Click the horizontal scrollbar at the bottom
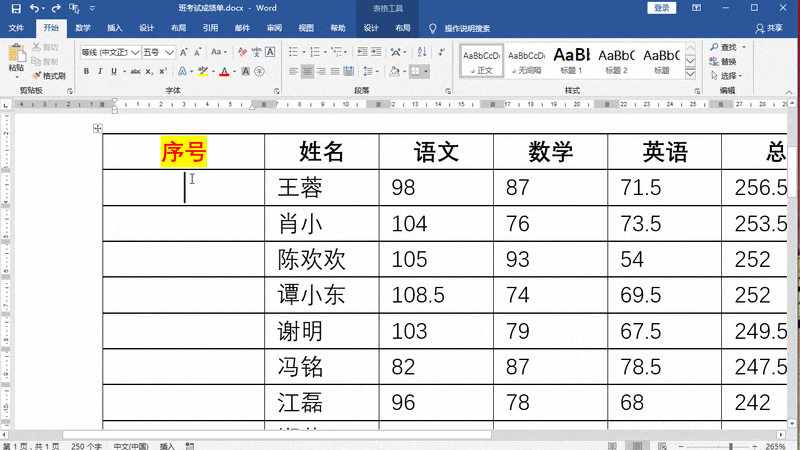The image size is (800, 450). point(277,435)
